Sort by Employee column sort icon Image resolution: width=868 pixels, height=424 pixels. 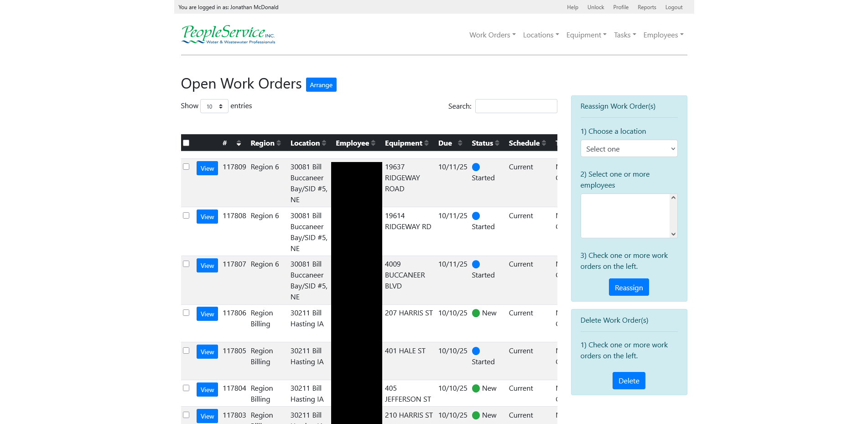click(373, 143)
